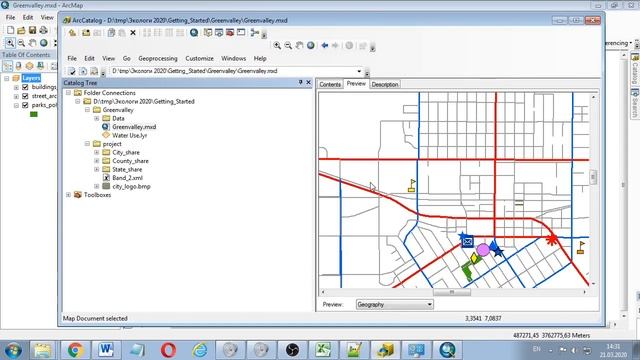
Task: Open Go menu in ArcCatalog
Action: [x=127, y=58]
